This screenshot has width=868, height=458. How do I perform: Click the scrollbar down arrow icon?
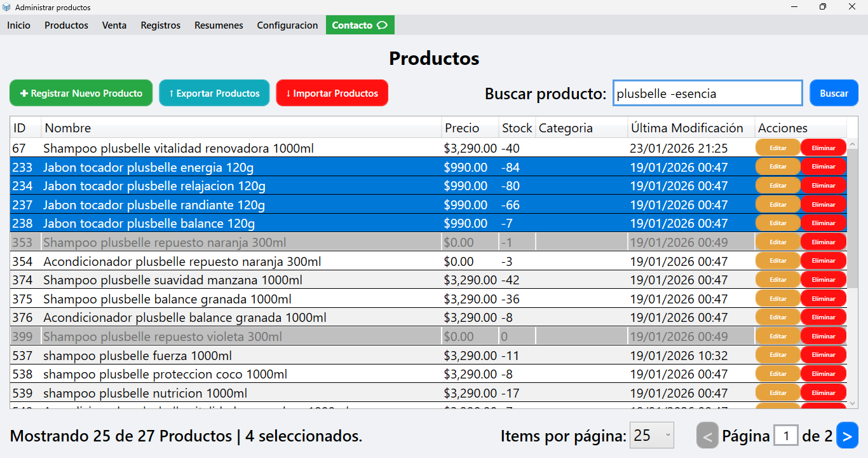(x=853, y=403)
